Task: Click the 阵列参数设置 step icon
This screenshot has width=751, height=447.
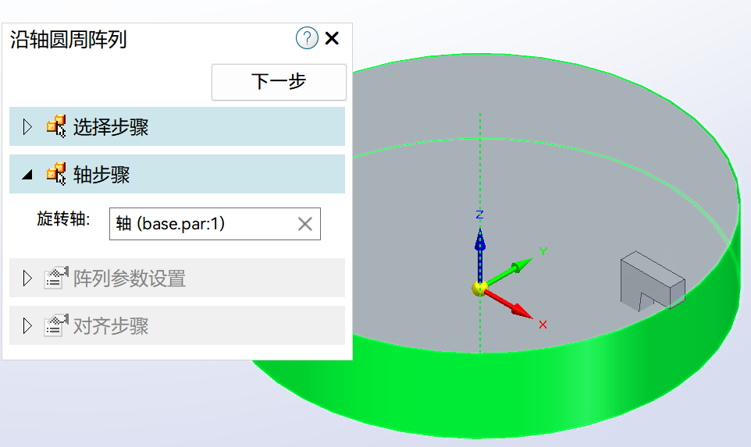Action: [x=56, y=278]
